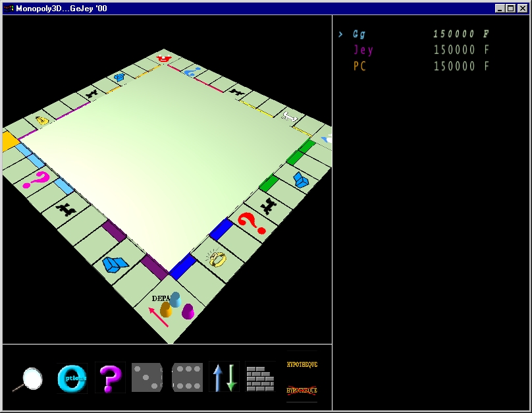This screenshot has height=413, width=532.
Task: Roll the die showing three dots
Action: point(147,377)
